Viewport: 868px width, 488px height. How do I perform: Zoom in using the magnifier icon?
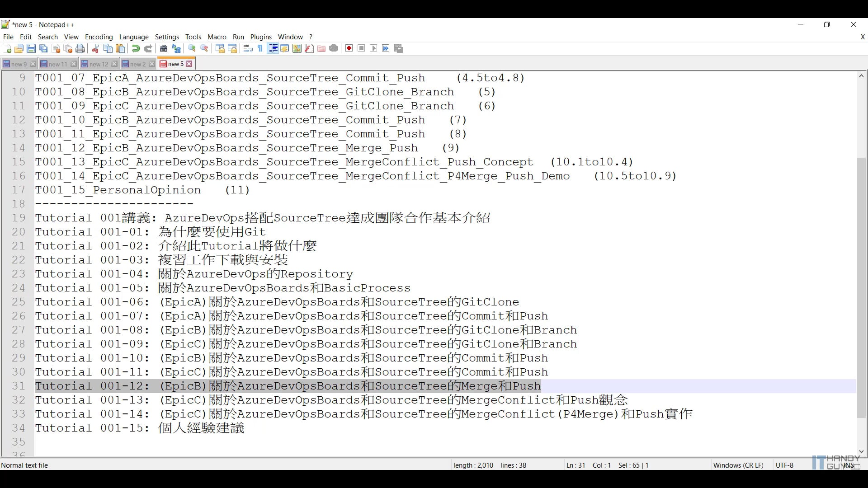(x=192, y=48)
